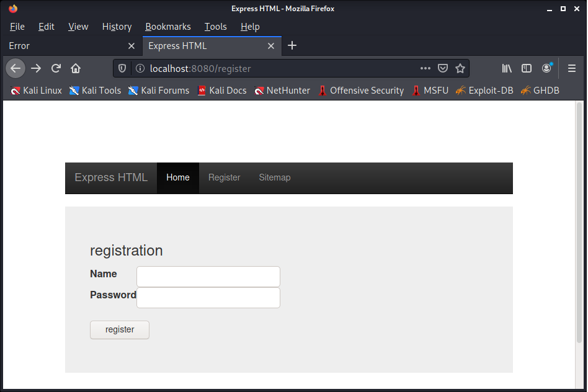
Task: Open a new tab with plus button
Action: click(292, 46)
